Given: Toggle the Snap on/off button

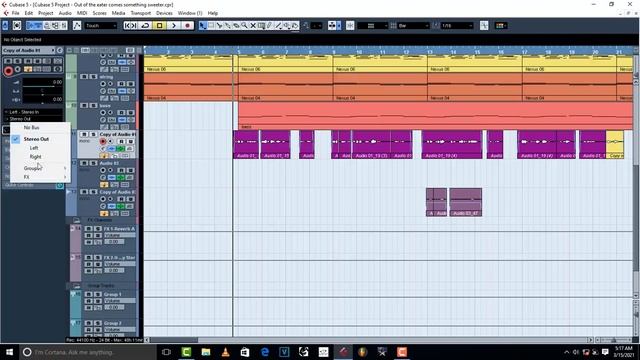Looking at the screenshot, I should 350,26.
